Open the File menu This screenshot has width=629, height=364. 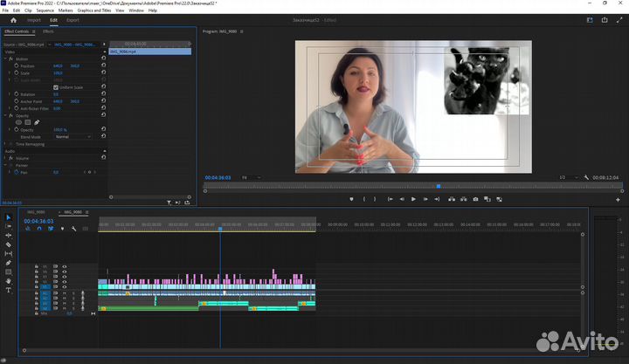click(5, 10)
